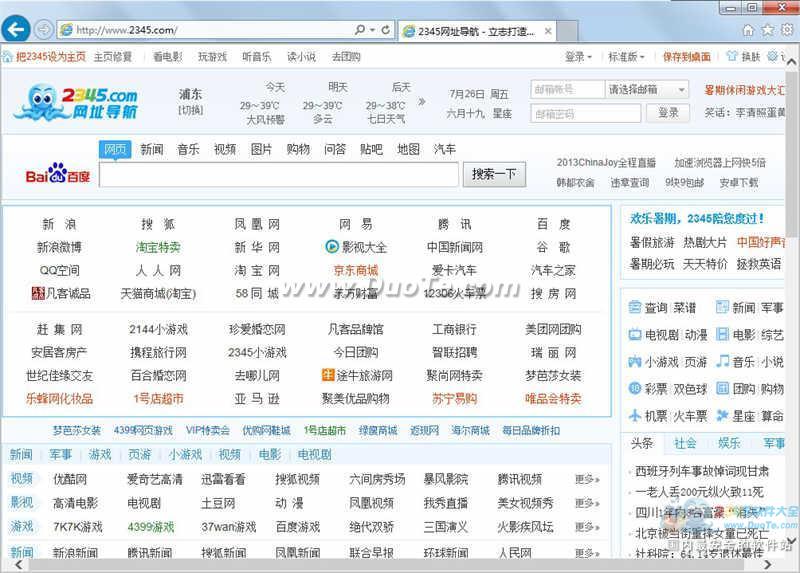The height and width of the screenshot is (573, 800).
Task: Switch city with 切换 under 浦东
Action: [190, 110]
